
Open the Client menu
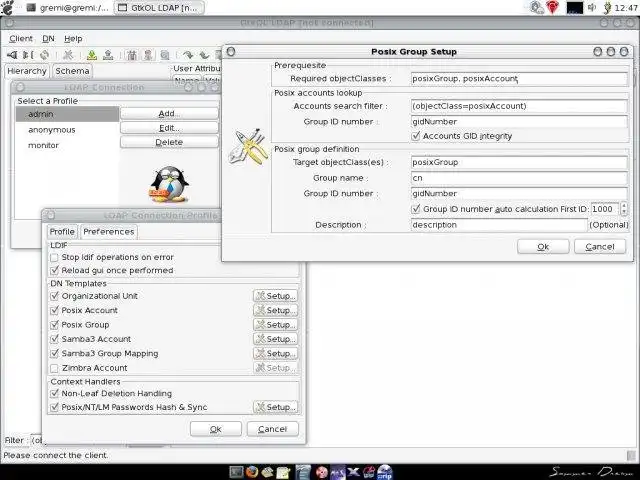coord(21,39)
